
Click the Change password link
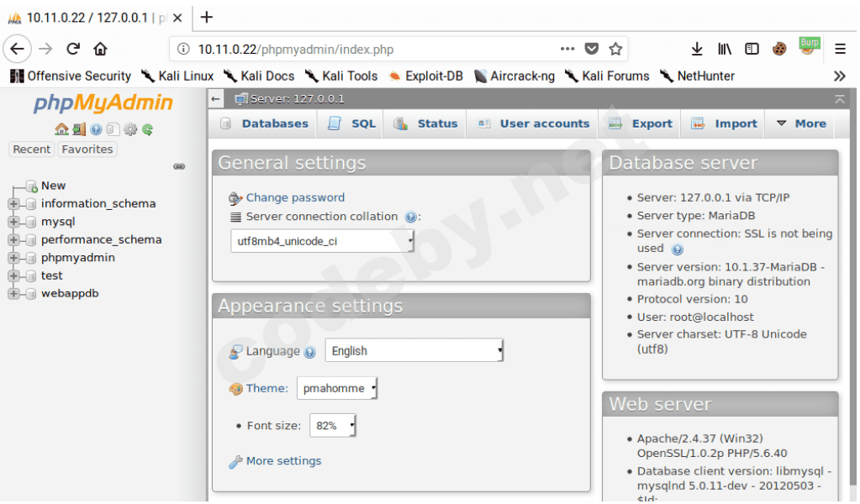(295, 197)
